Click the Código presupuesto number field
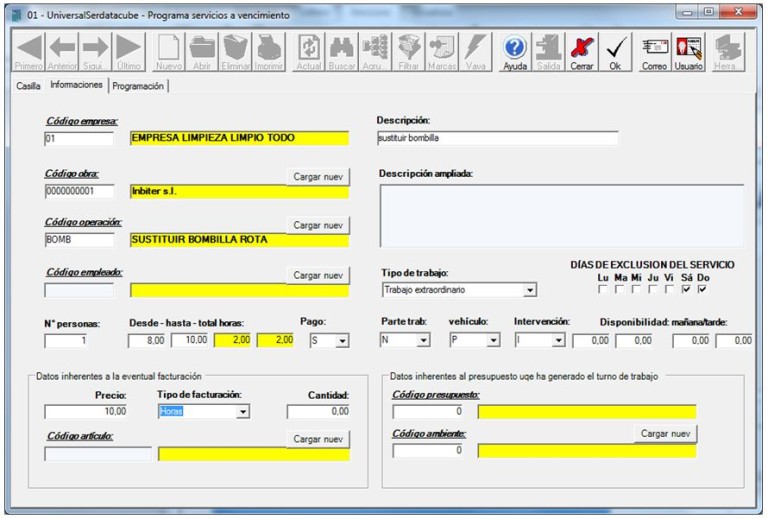Screen dimensions: 768x519 (428, 412)
